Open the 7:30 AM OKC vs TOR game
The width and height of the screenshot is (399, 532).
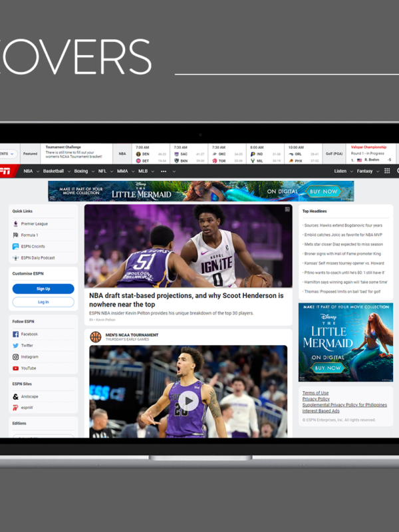(227, 154)
